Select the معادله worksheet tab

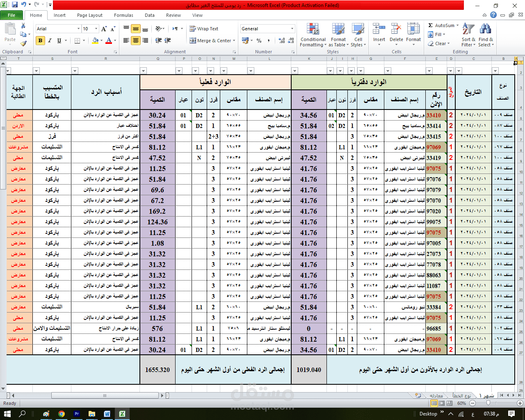[436, 395]
